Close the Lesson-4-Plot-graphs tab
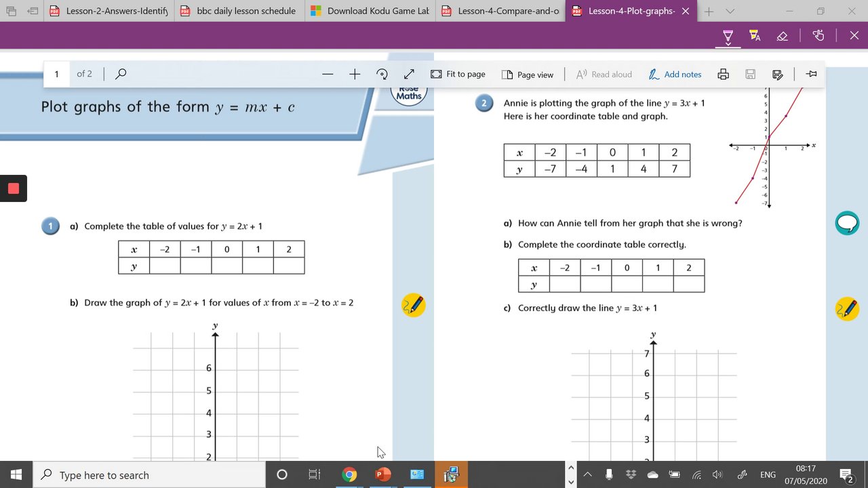Viewport: 868px width, 488px height. tap(686, 11)
